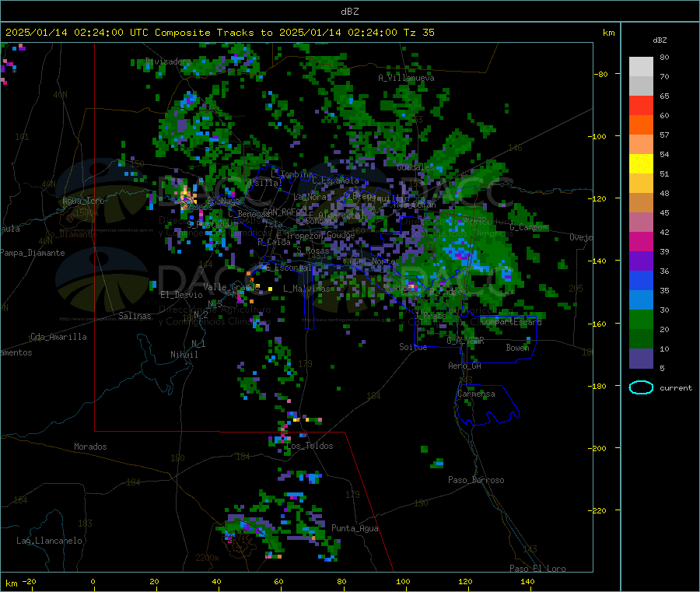Click the magenta 39-42 dBZ legend swatch
This screenshot has width=700, height=592.
pyautogui.click(x=641, y=241)
